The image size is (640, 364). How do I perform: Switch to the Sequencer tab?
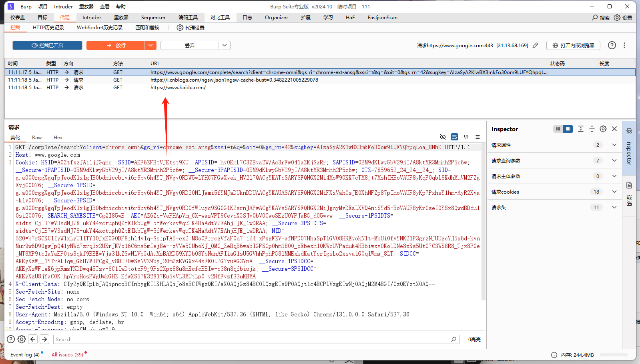[153, 18]
